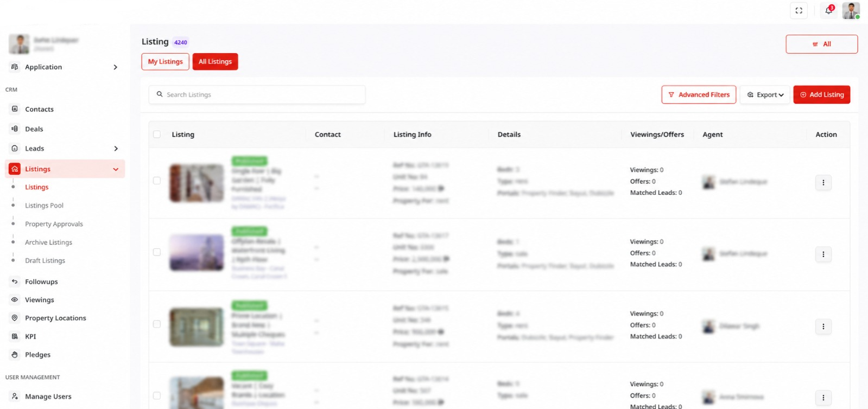Open third listing property thumbnail
The image size is (868, 409).
(197, 327)
